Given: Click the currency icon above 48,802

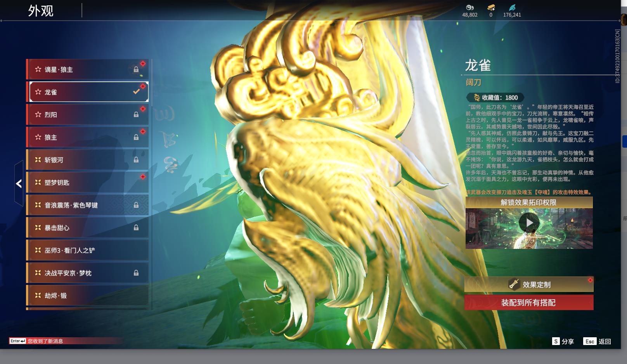Looking at the screenshot, I should [x=470, y=7].
